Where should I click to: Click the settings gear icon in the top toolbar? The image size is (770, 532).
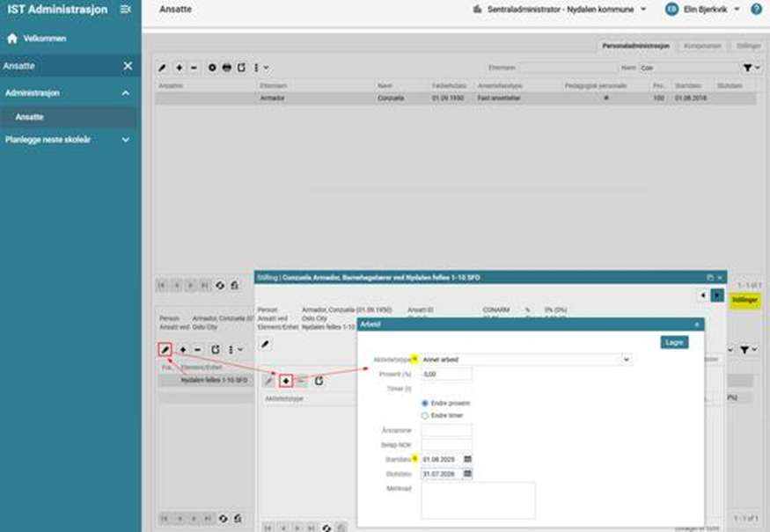212,68
